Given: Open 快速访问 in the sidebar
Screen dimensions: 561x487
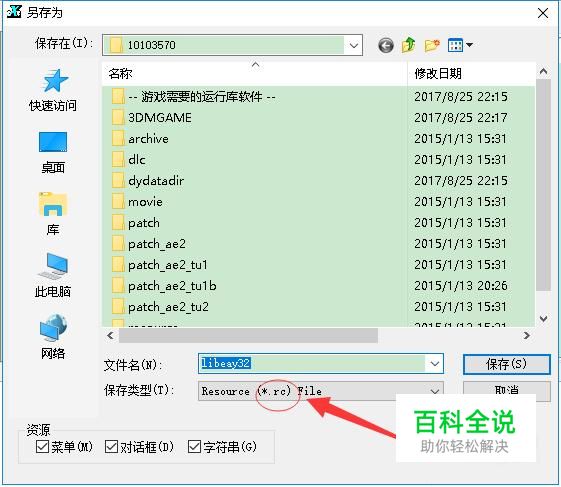Looking at the screenshot, I should tap(53, 91).
